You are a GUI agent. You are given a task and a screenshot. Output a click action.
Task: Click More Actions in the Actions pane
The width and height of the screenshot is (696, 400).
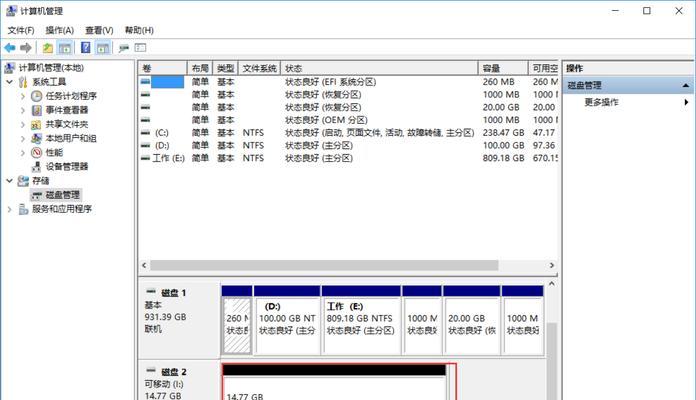point(601,102)
